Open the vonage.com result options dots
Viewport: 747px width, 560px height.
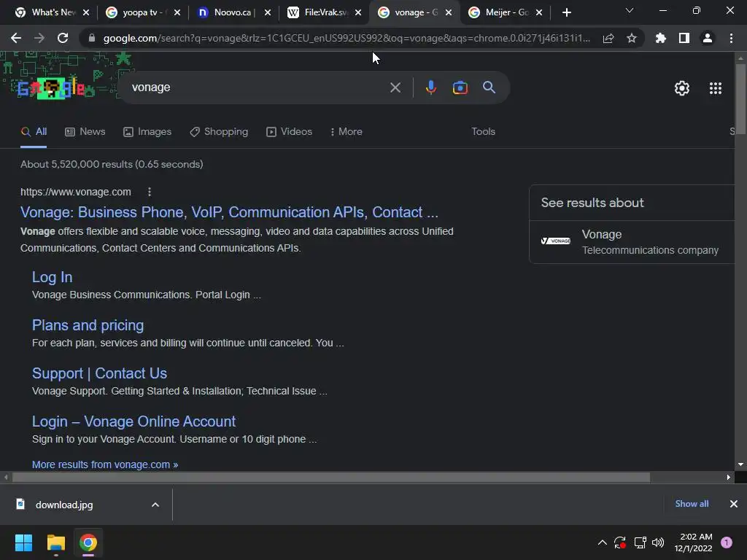[x=150, y=192]
